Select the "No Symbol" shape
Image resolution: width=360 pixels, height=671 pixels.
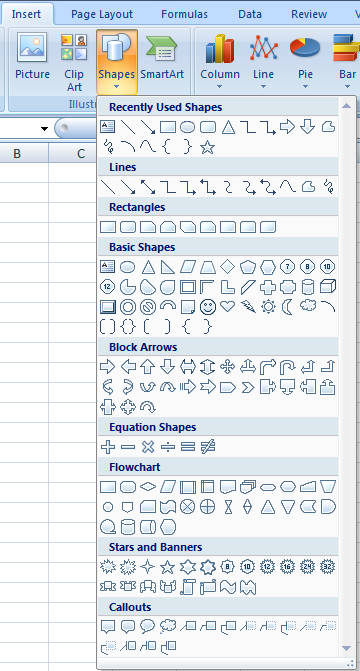[x=148, y=307]
